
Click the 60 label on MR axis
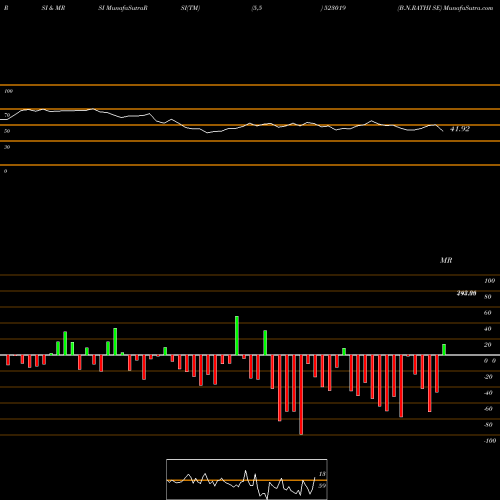[x=488, y=313]
